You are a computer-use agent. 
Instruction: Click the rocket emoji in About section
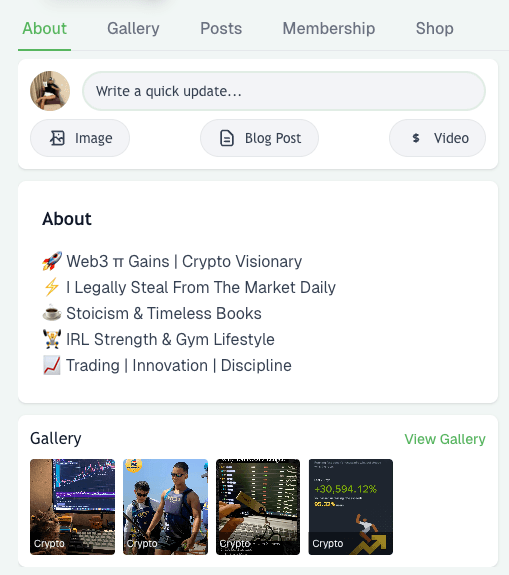click(52, 261)
